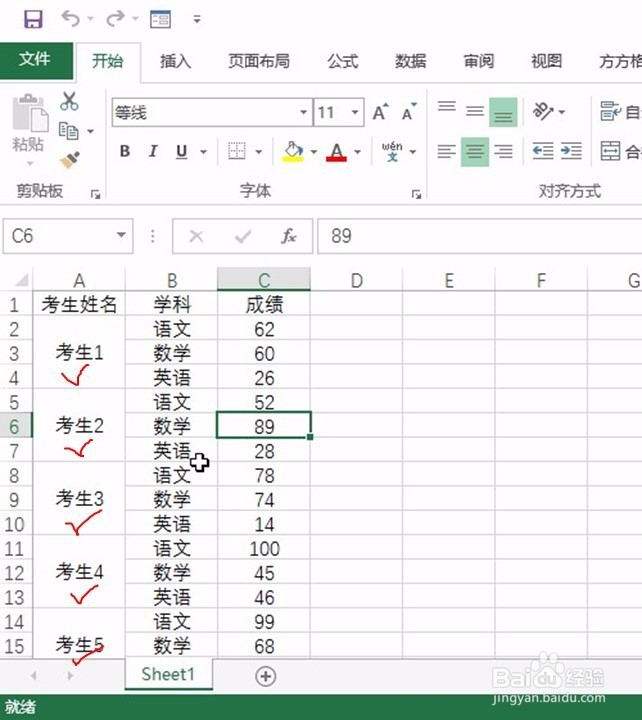
Task: Customize the quick access toolbar
Action: tap(197, 19)
